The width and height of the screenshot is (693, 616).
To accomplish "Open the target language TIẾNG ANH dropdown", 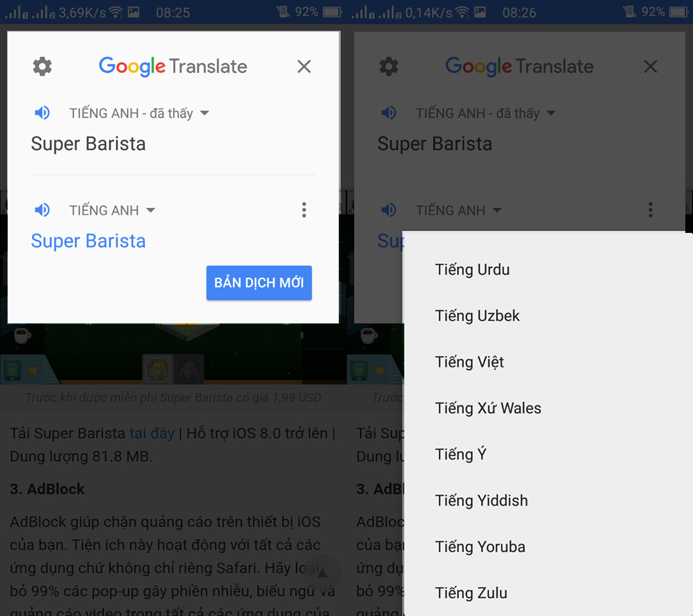I will (x=112, y=210).
